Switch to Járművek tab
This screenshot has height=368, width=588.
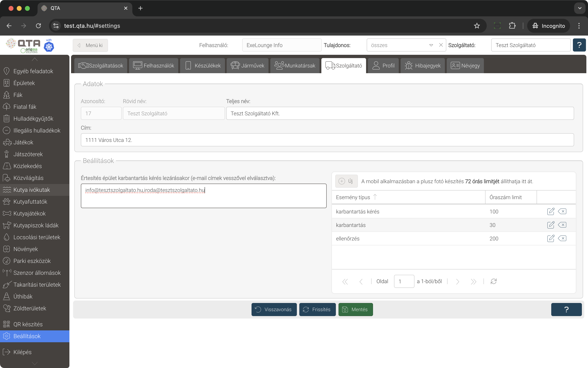click(x=247, y=65)
